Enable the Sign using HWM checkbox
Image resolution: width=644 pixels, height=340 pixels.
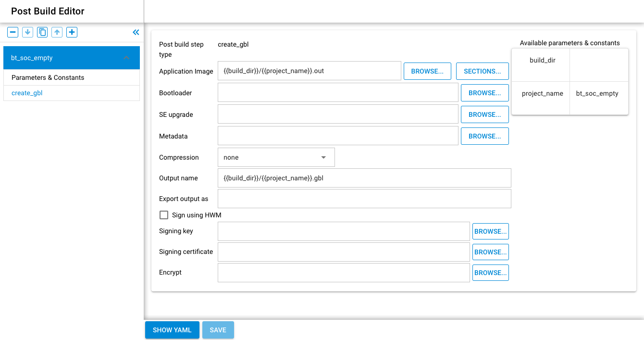164,215
